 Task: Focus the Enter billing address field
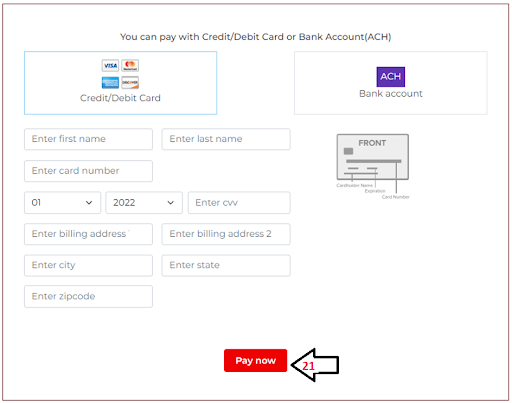pyautogui.click(x=88, y=234)
